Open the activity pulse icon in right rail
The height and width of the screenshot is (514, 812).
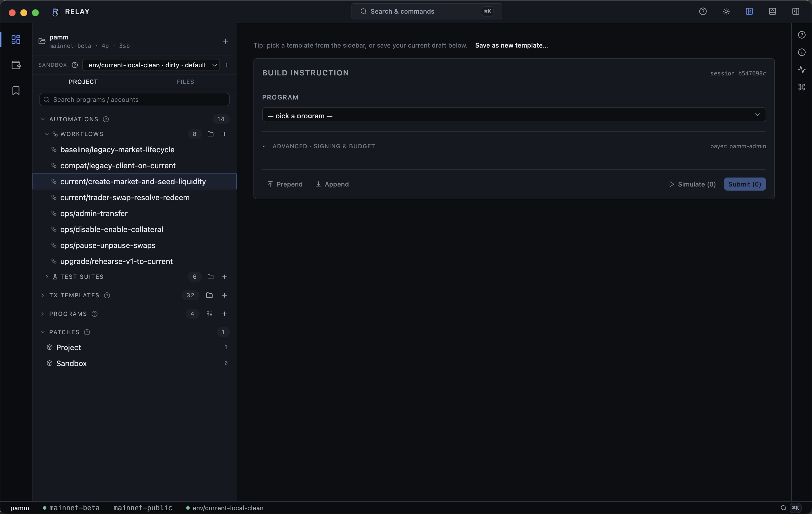[x=802, y=70]
